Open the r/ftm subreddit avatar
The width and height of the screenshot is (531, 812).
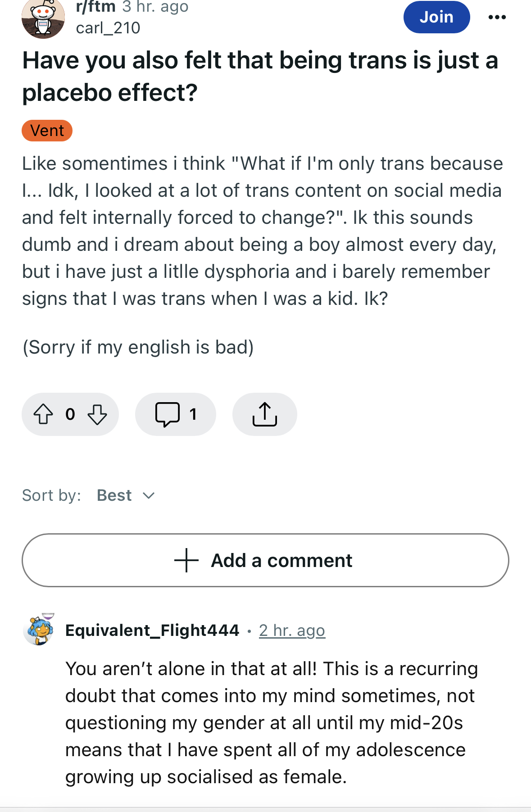coord(43,18)
